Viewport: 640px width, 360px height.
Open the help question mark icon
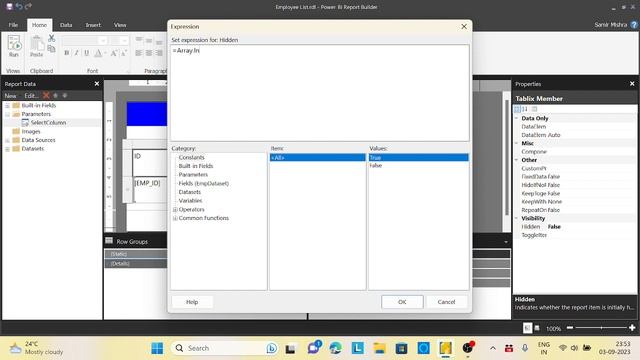pos(634,25)
